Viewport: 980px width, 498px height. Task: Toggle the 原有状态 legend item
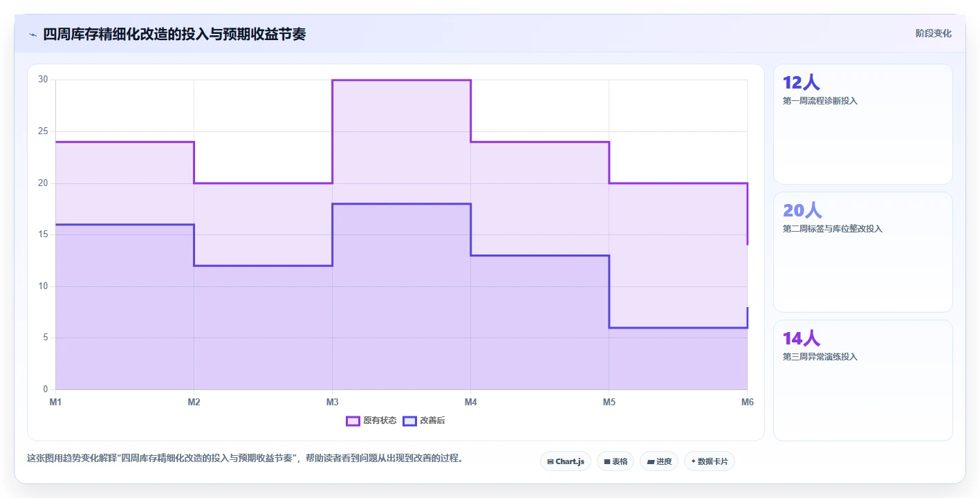pos(371,421)
